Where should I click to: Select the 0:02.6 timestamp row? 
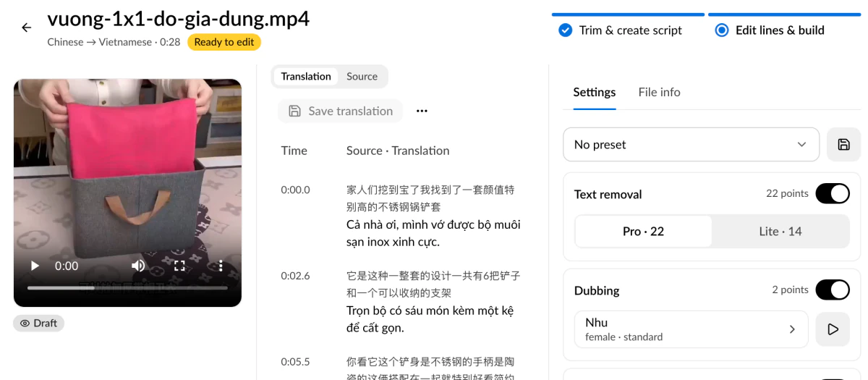[x=295, y=276]
